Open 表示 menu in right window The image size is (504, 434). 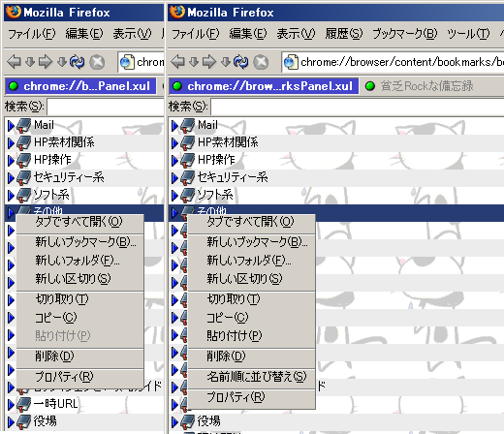tap(296, 34)
